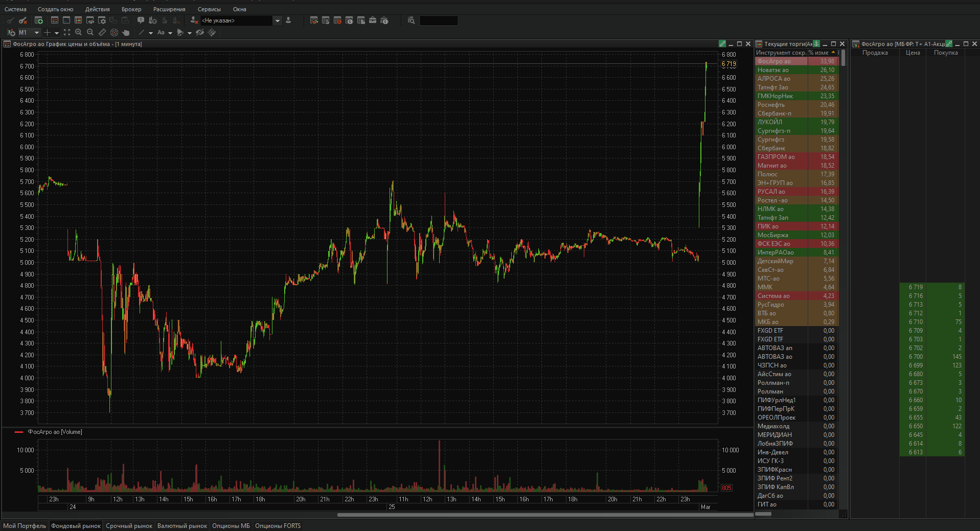Viewport: 980px width, 531px height.
Task: Open the Брокер menu
Action: tap(131, 9)
